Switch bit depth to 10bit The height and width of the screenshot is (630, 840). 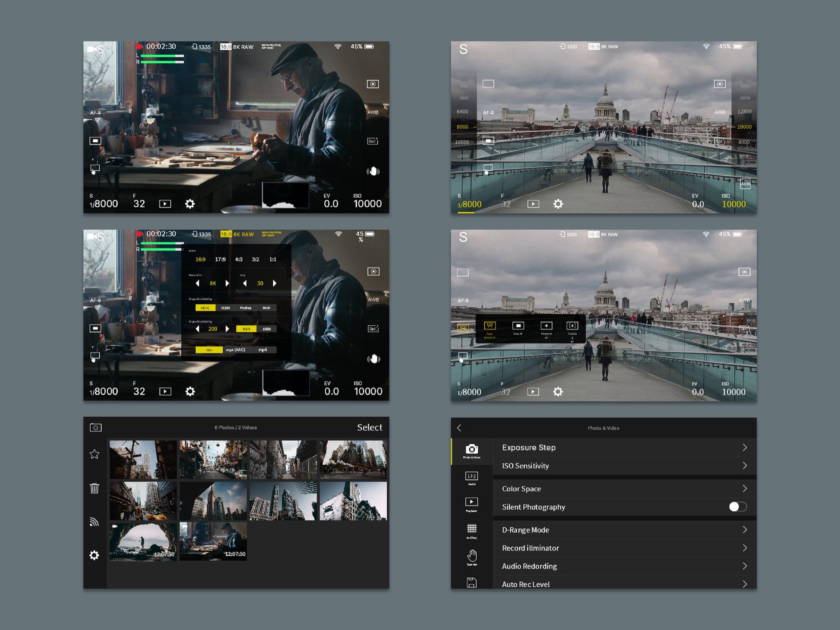[x=267, y=329]
